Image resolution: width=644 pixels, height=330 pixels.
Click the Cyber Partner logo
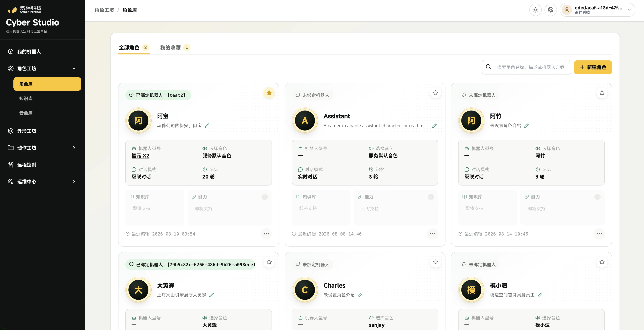24,9
